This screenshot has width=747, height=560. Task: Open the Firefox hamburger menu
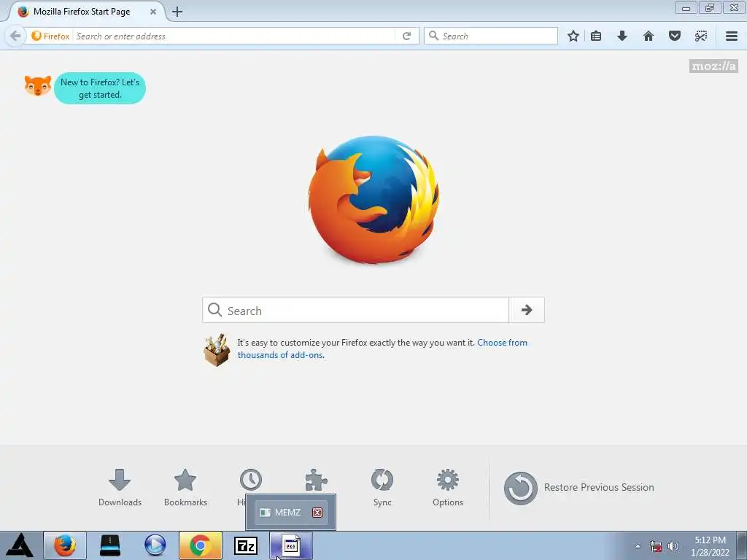(x=732, y=36)
